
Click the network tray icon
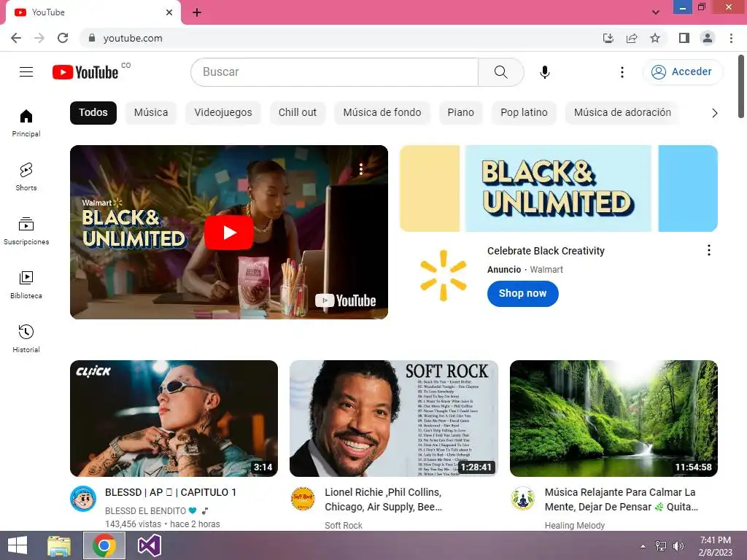pos(661,546)
